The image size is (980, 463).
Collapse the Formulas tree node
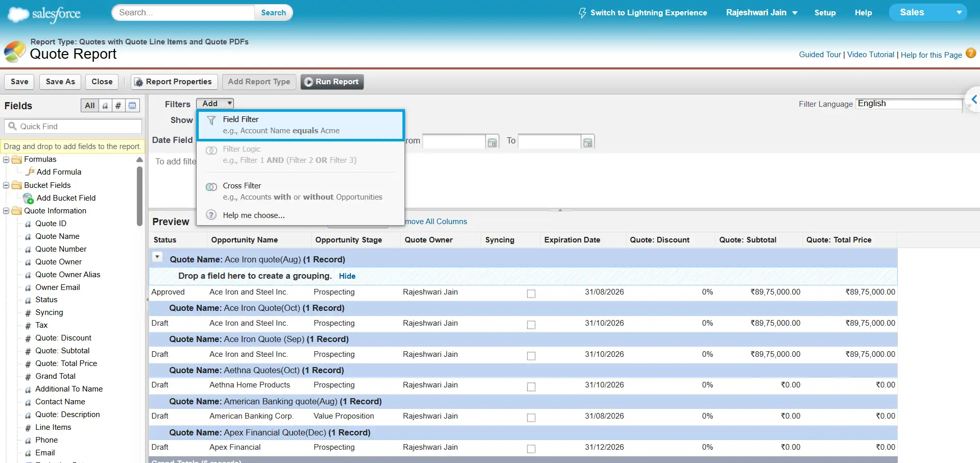(6, 159)
